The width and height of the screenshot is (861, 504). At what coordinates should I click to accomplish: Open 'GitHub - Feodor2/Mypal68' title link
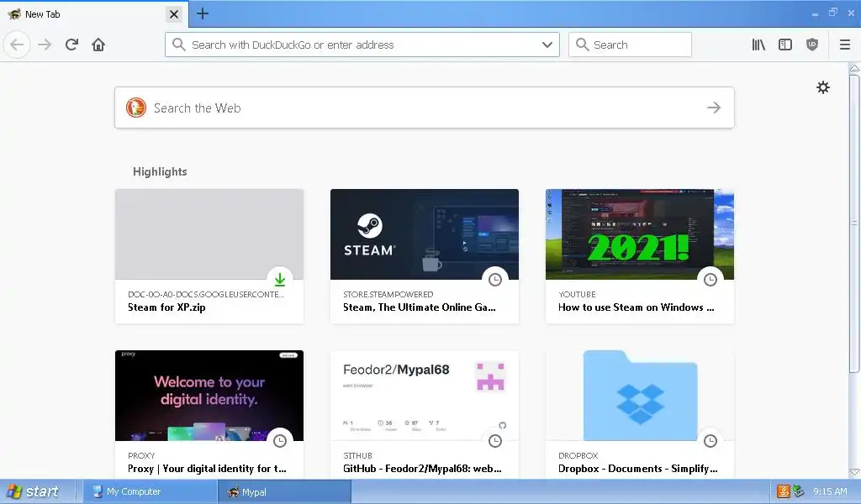tap(422, 469)
